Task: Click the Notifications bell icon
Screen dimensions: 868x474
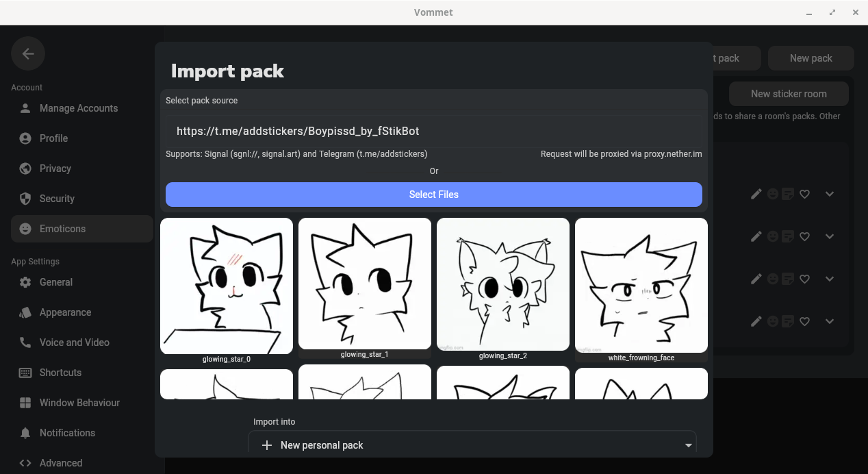Action: pyautogui.click(x=25, y=433)
